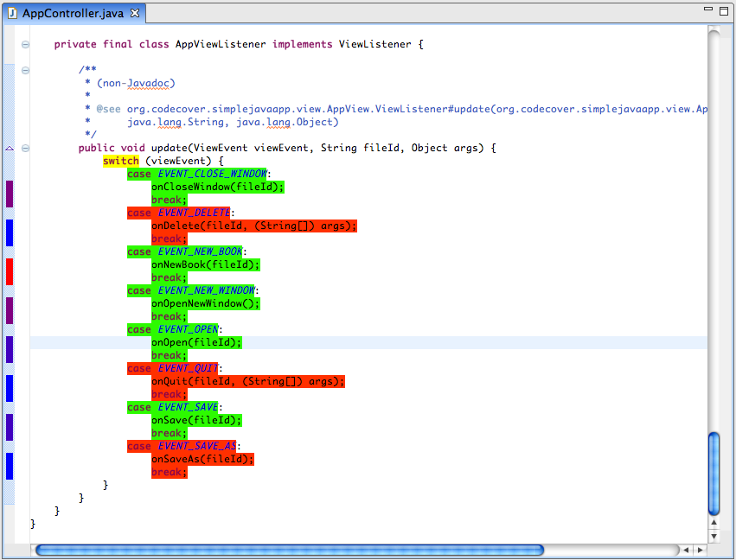Click the java.lang.String, java.lang.Object) comment line

click(233, 123)
